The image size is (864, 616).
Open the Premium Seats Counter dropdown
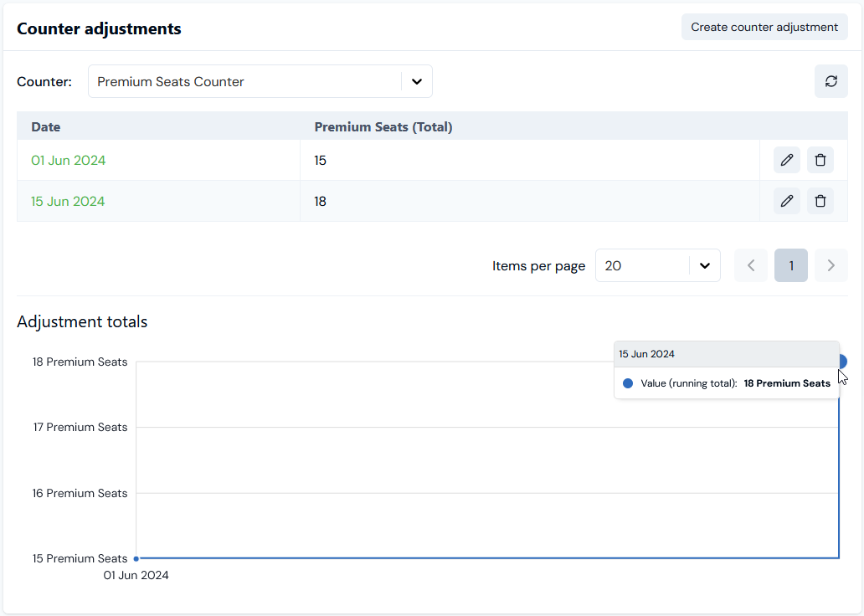click(260, 81)
